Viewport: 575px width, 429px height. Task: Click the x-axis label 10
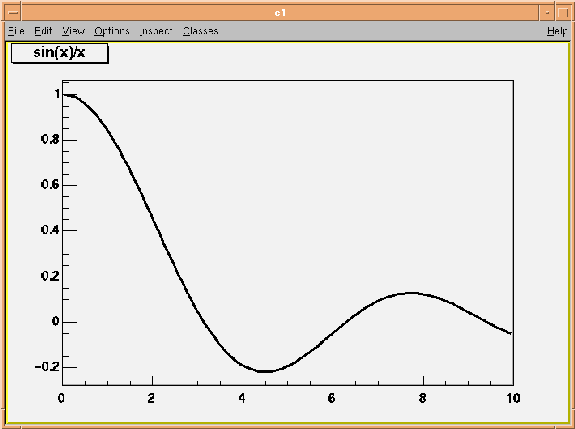(513, 398)
